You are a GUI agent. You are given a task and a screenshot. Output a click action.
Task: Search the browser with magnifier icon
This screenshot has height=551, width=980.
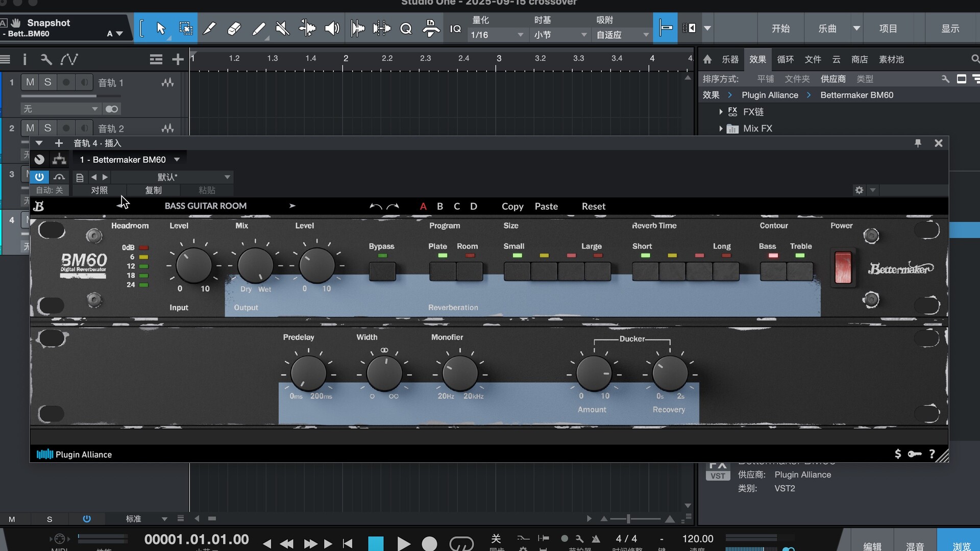coord(975,59)
